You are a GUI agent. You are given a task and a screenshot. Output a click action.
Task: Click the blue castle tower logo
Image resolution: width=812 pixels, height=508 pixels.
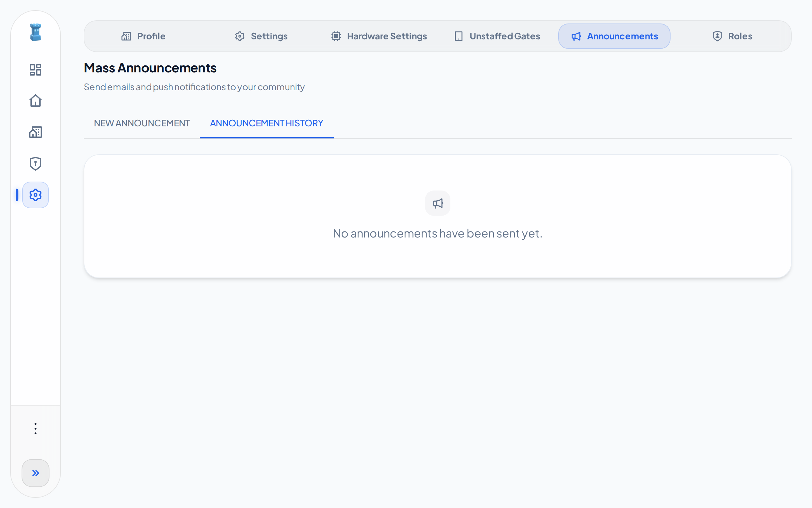click(x=35, y=32)
